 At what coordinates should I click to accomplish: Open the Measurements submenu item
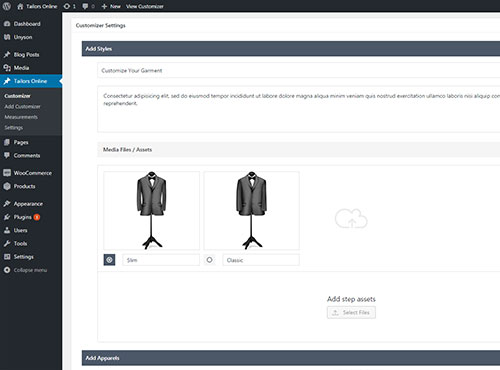21,117
